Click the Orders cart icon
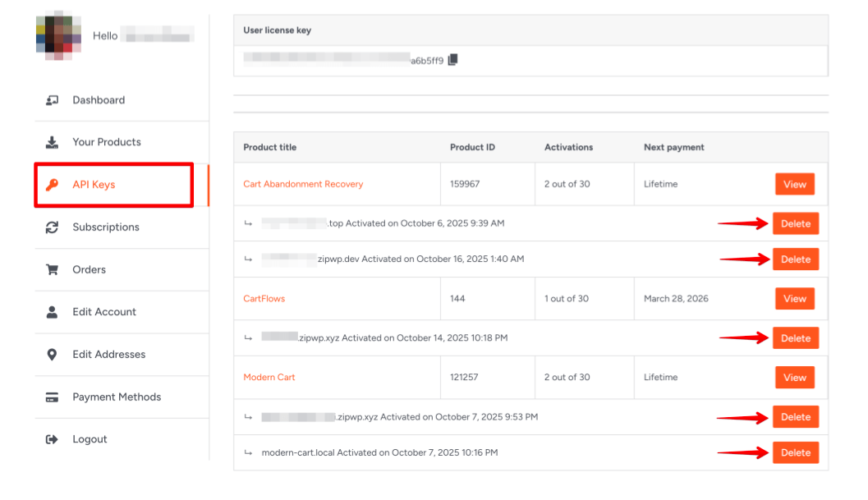 click(x=53, y=269)
